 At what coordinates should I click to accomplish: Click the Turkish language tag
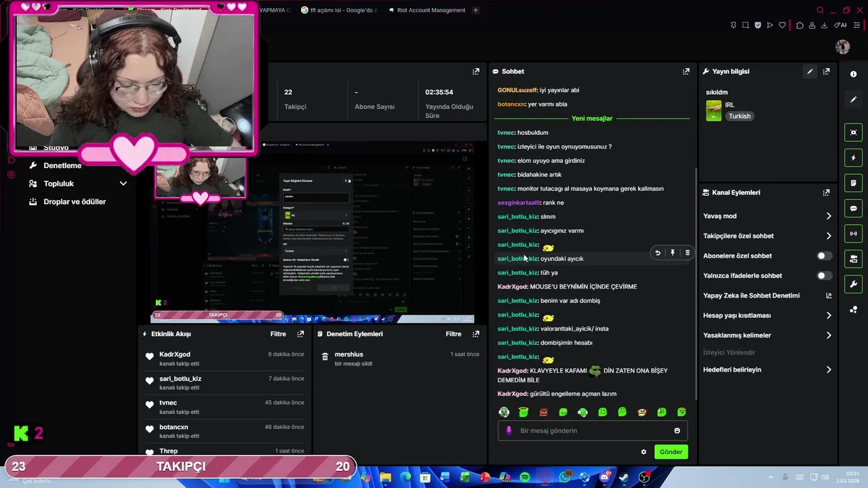click(739, 117)
